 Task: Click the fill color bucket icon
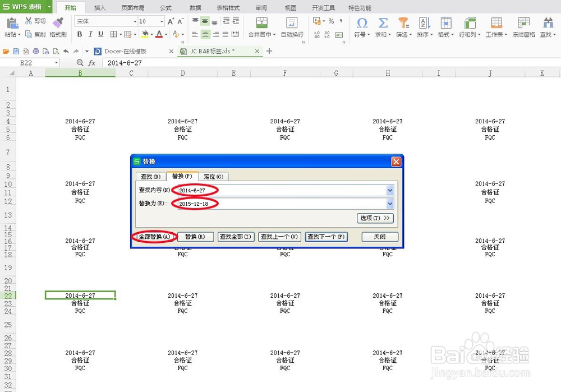145,34
